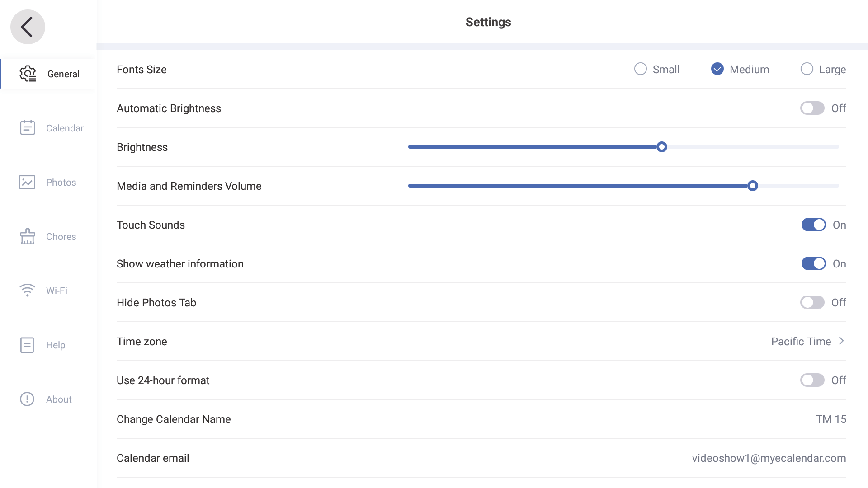Switch to the Calendar tab
Viewport: 868px width, 488px height.
65,128
